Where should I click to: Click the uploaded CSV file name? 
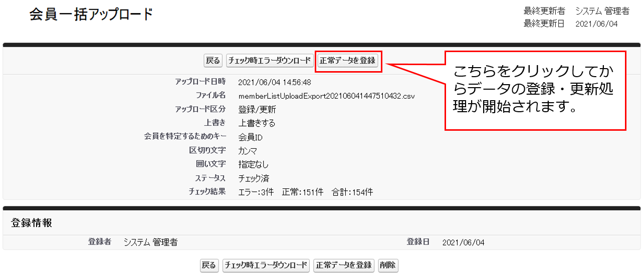pos(326,96)
